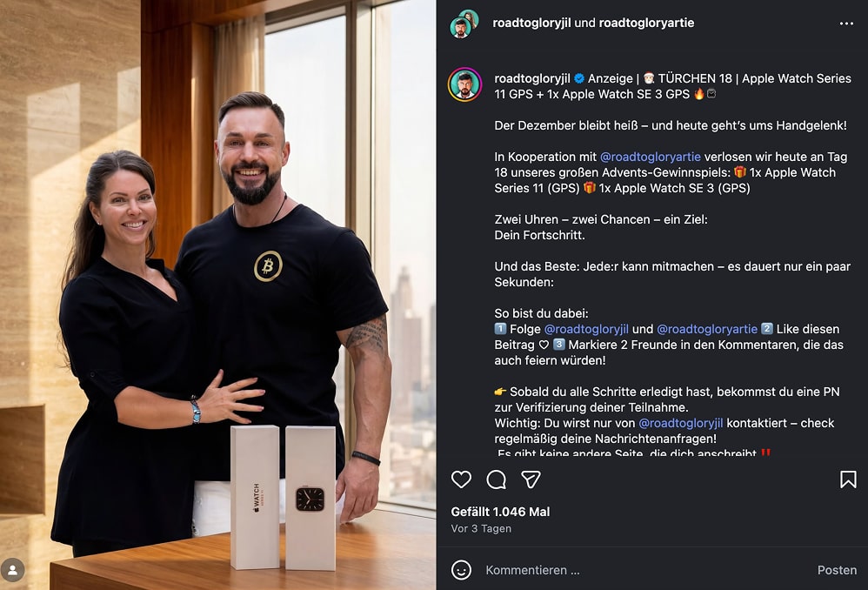Open comments via speech bubble icon
Image resolution: width=868 pixels, height=590 pixels.
496,479
